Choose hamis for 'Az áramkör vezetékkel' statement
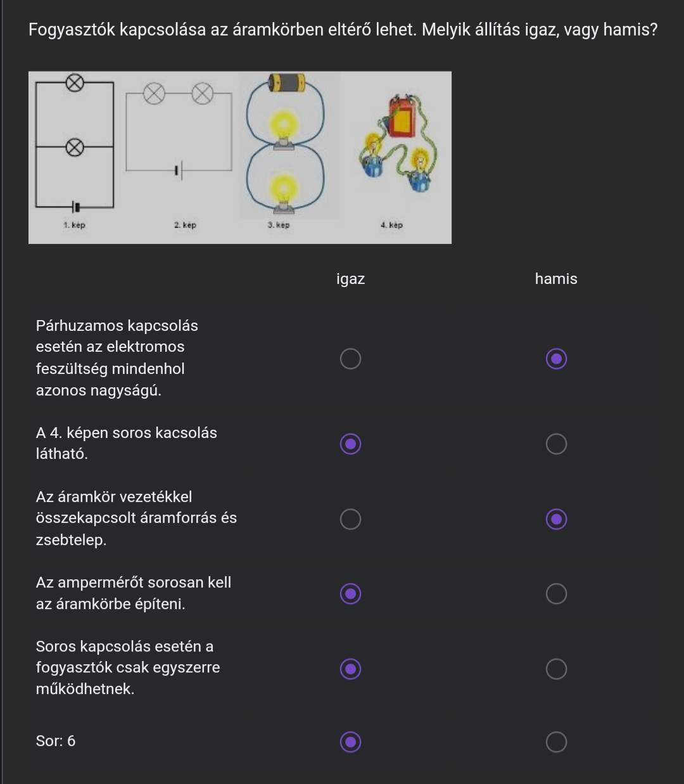The width and height of the screenshot is (684, 784). [x=556, y=519]
